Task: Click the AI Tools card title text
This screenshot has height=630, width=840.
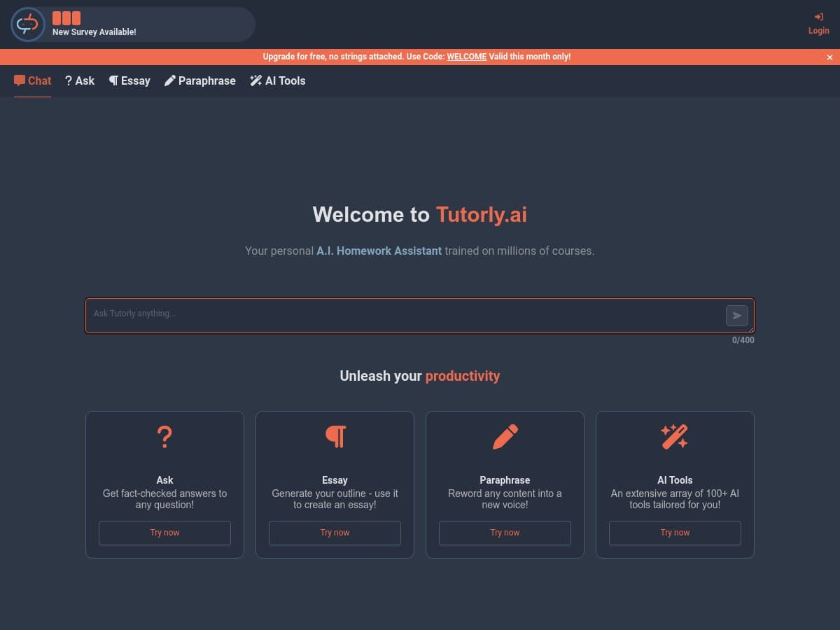Action: point(675,480)
